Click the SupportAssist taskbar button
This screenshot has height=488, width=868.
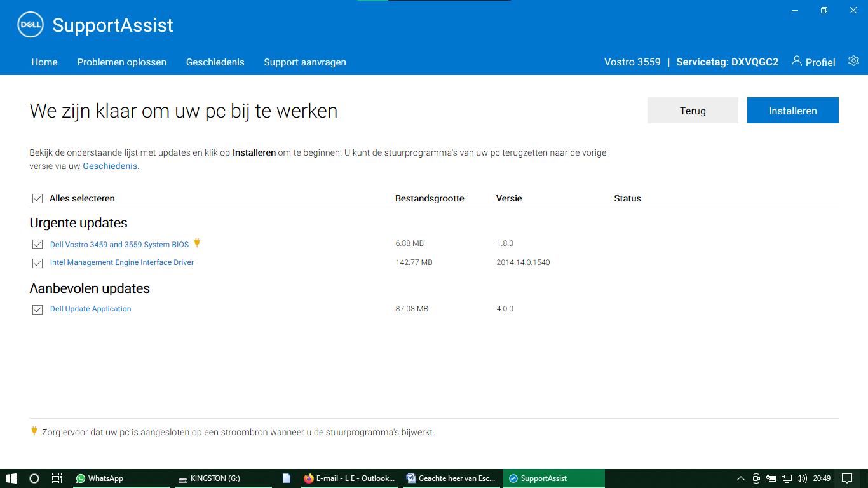(554, 478)
